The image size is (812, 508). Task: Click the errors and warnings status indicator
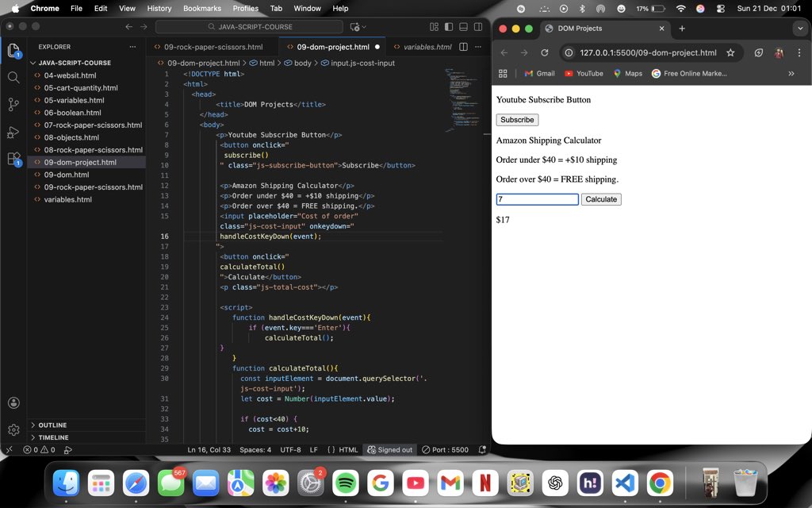pyautogui.click(x=39, y=450)
